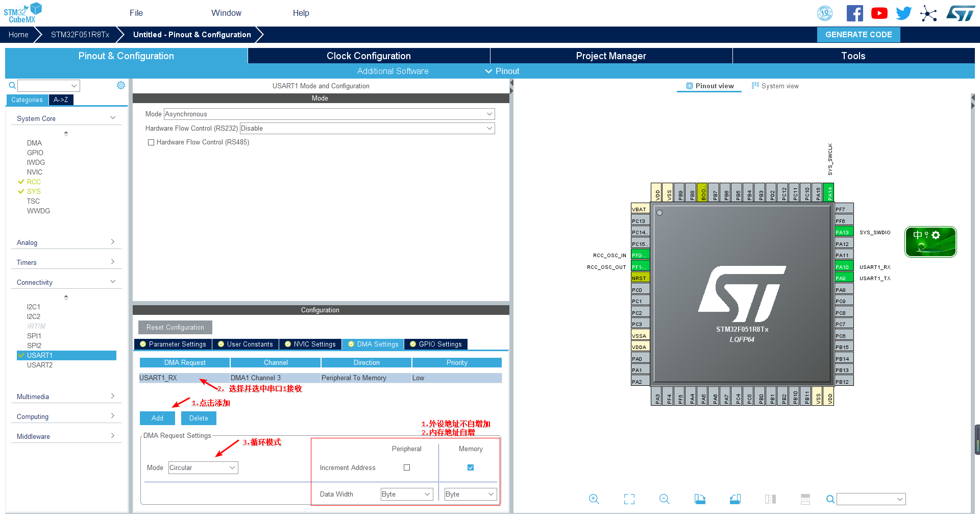Open the DMA Mode Circular dropdown
The width and height of the screenshot is (980, 519).
pos(203,467)
